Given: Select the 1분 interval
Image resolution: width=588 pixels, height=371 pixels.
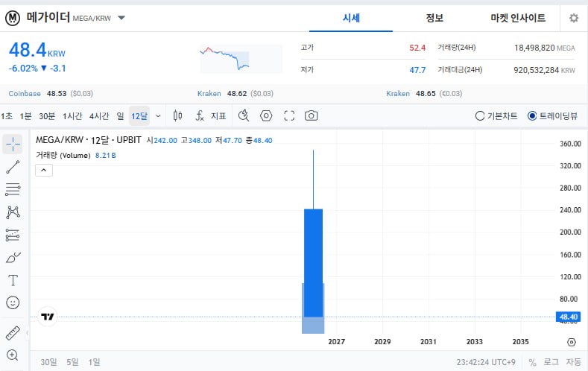Looking at the screenshot, I should (x=25, y=115).
